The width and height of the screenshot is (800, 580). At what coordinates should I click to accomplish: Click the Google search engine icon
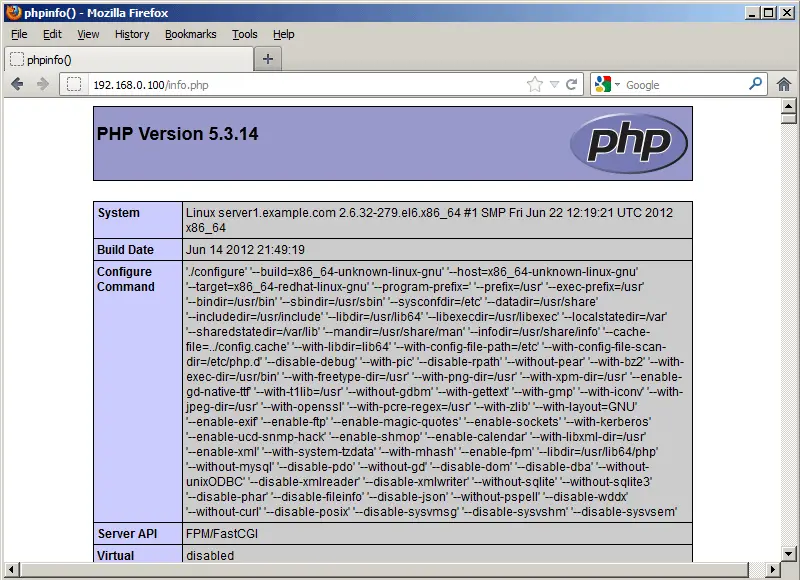[603, 84]
